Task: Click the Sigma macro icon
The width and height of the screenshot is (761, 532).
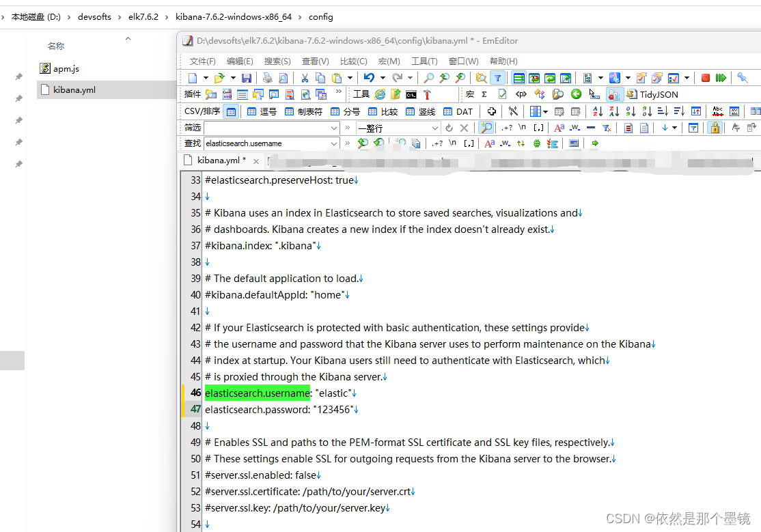Action: pos(484,94)
